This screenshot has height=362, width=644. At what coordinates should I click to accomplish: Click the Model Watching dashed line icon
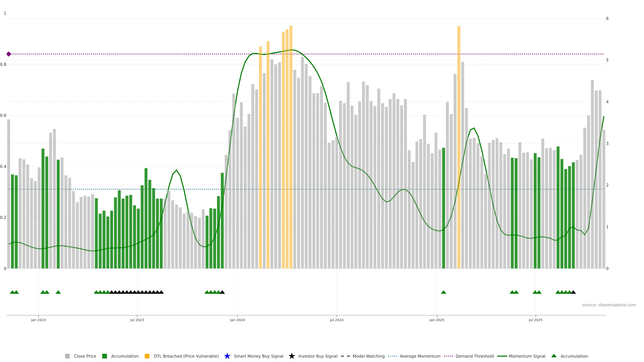click(x=345, y=356)
